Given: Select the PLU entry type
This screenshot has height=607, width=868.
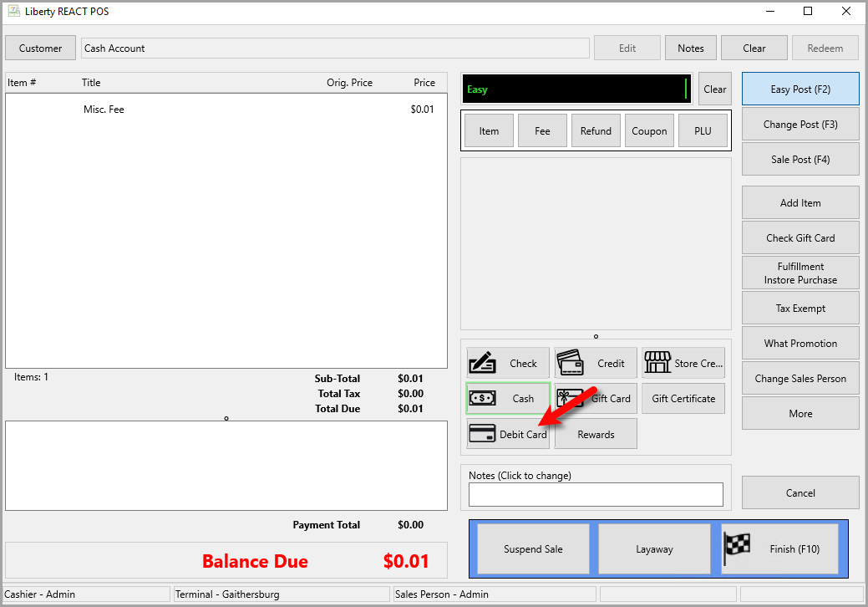Looking at the screenshot, I should pos(703,130).
